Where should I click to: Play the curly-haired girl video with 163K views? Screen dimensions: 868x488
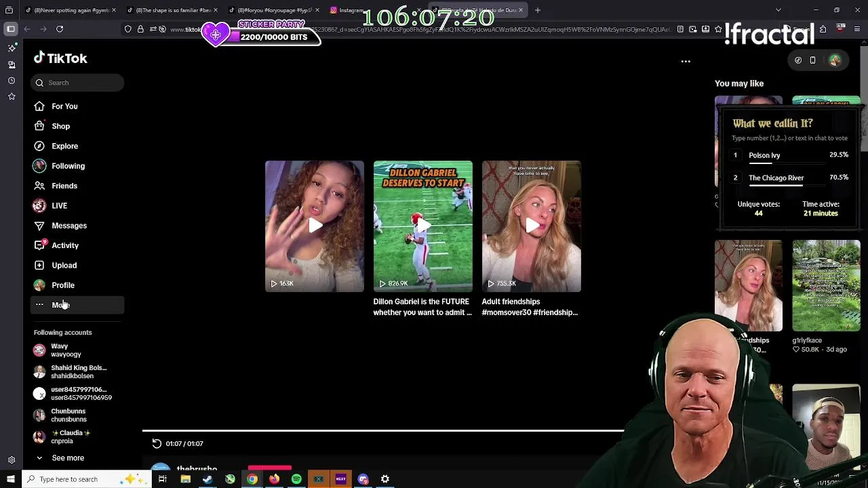[315, 226]
